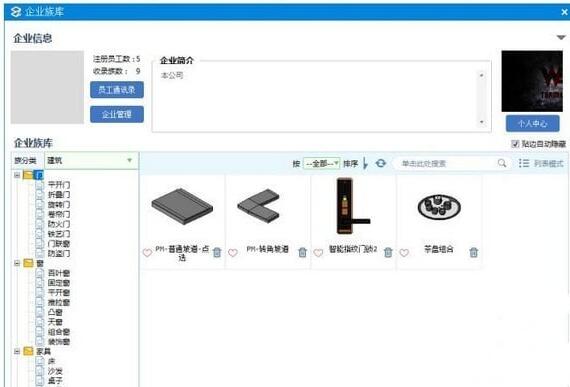Click the refresh icon in the library toolbar
This screenshot has width=570, height=387.
coord(381,163)
